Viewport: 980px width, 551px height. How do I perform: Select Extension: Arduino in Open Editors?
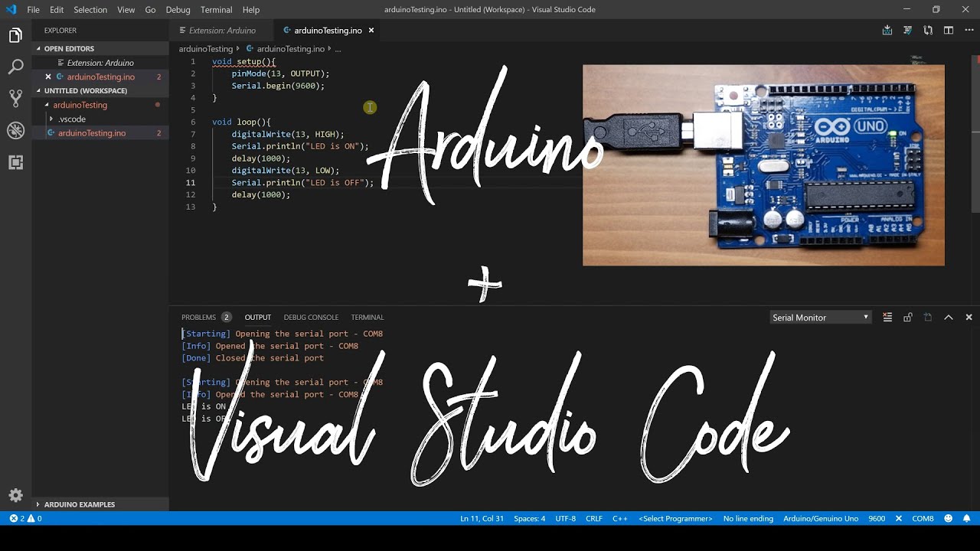(x=100, y=63)
